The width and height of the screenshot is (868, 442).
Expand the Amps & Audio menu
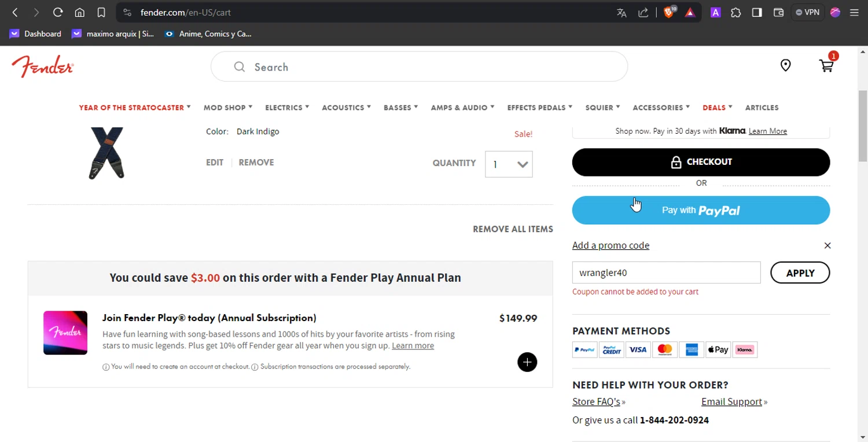(462, 108)
